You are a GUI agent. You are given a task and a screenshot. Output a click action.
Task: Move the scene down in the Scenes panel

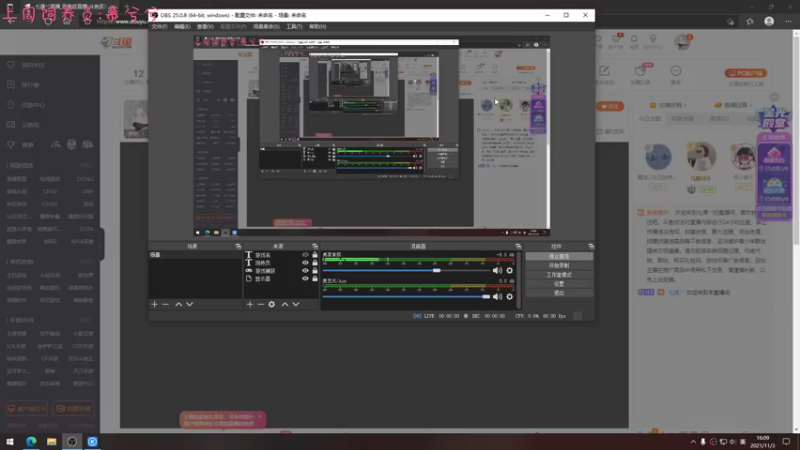tap(190, 304)
